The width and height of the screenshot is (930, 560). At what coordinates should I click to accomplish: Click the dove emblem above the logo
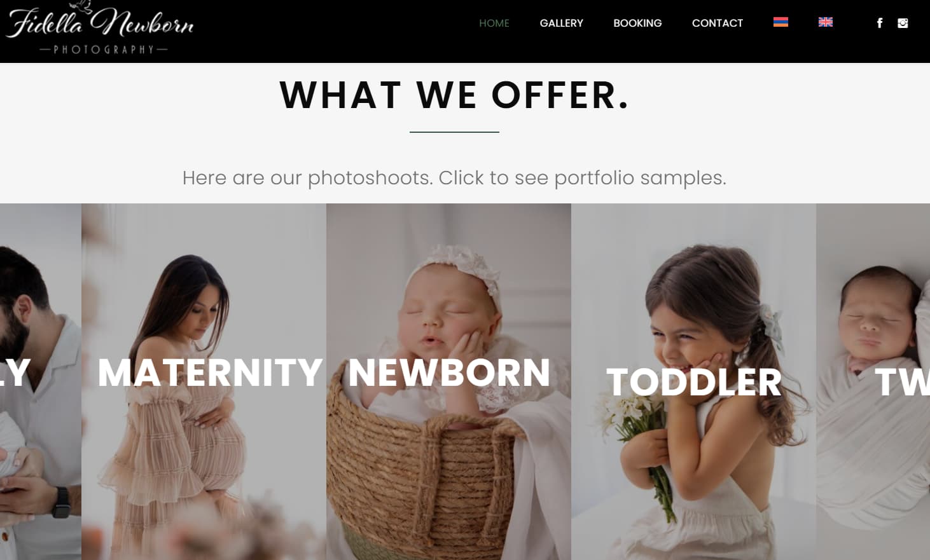(x=81, y=6)
